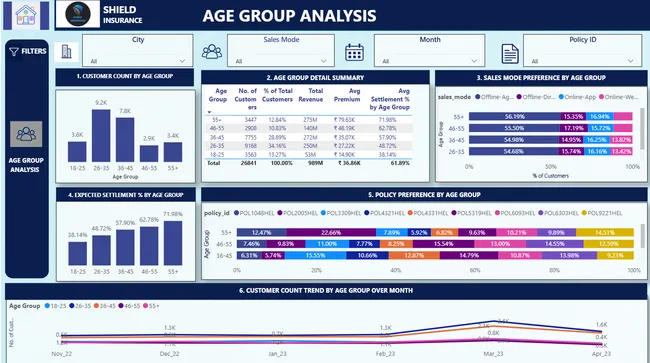This screenshot has width=650, height=363.
Task: Click the 9168 customers cell
Action: (250, 146)
